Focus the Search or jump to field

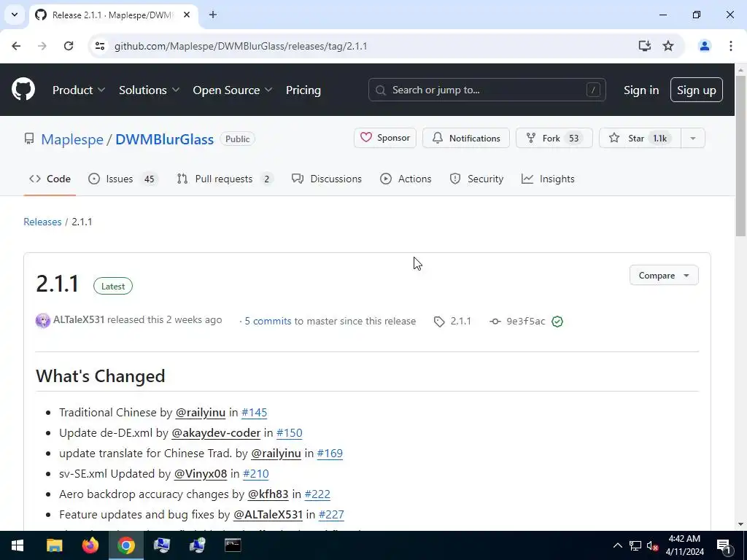[487, 90]
